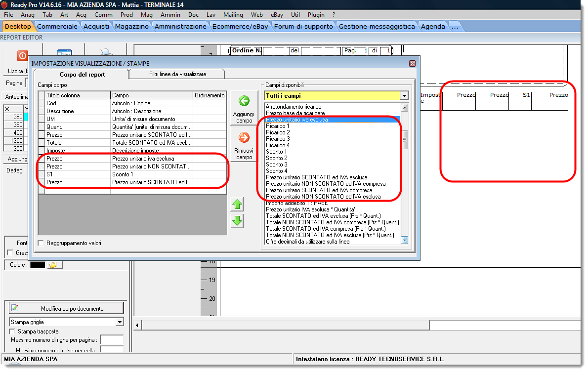Screen dimensions: 588x372
Task: Select Ricarico 1 in available fields list
Action: (278, 126)
